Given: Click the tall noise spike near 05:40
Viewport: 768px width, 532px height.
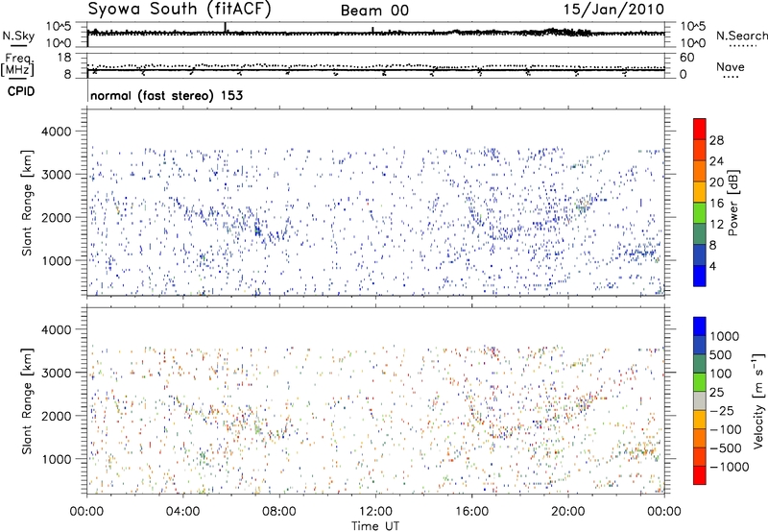Looking at the screenshot, I should [x=225, y=28].
